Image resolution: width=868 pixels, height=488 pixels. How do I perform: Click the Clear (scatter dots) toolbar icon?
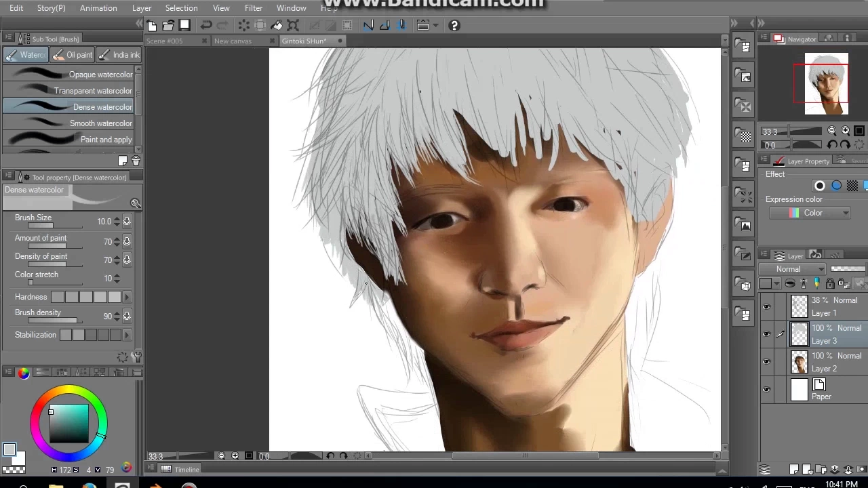243,26
